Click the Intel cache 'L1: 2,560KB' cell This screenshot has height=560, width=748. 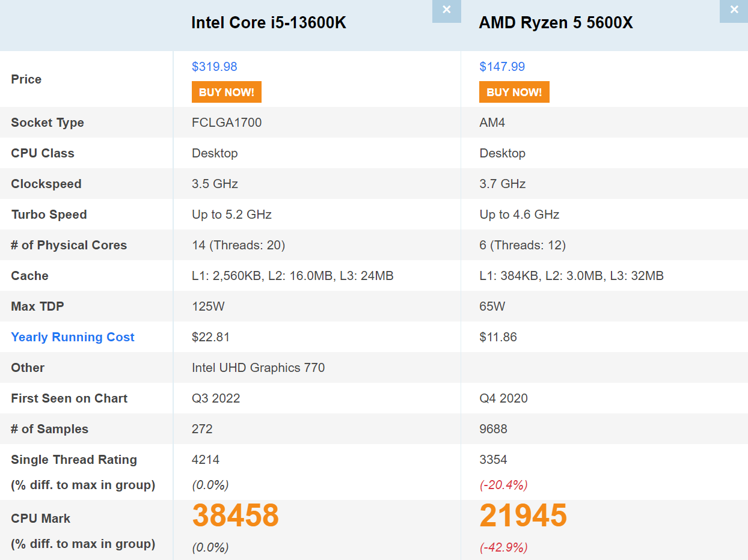[x=293, y=276]
